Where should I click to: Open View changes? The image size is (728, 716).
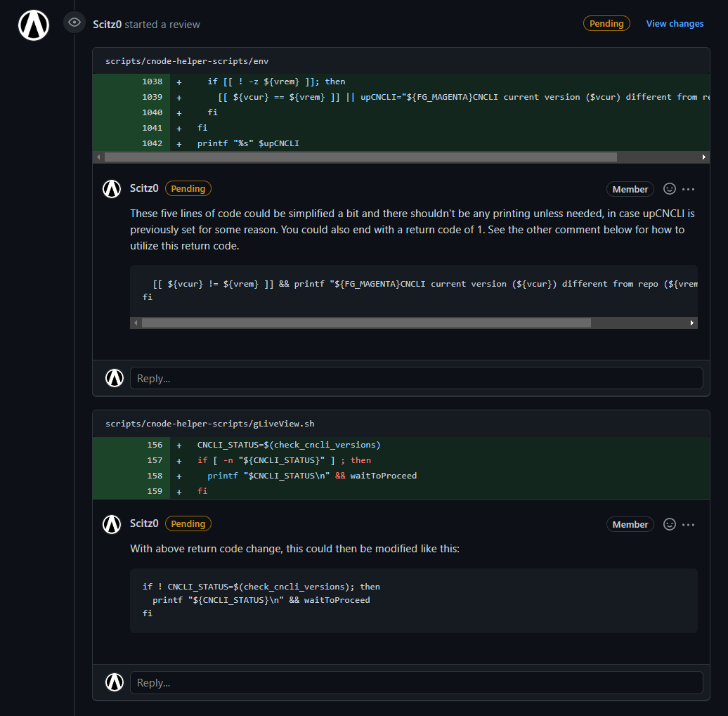pyautogui.click(x=674, y=22)
